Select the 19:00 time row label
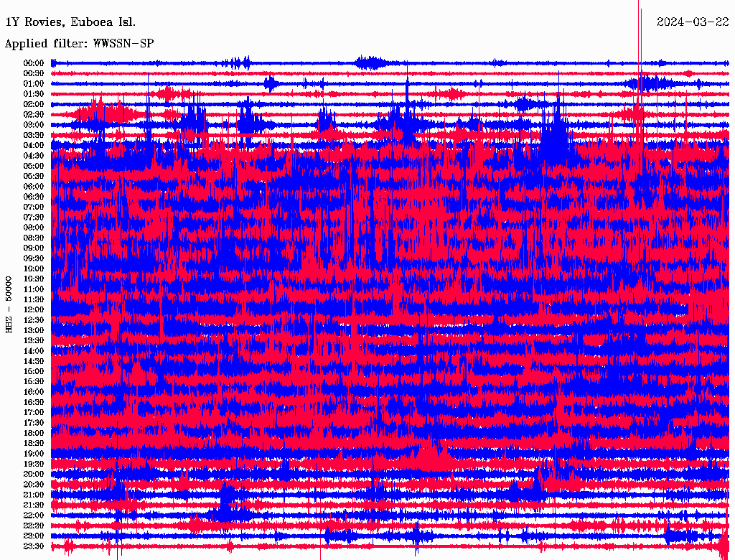The height and width of the screenshot is (560, 735). pyautogui.click(x=34, y=454)
